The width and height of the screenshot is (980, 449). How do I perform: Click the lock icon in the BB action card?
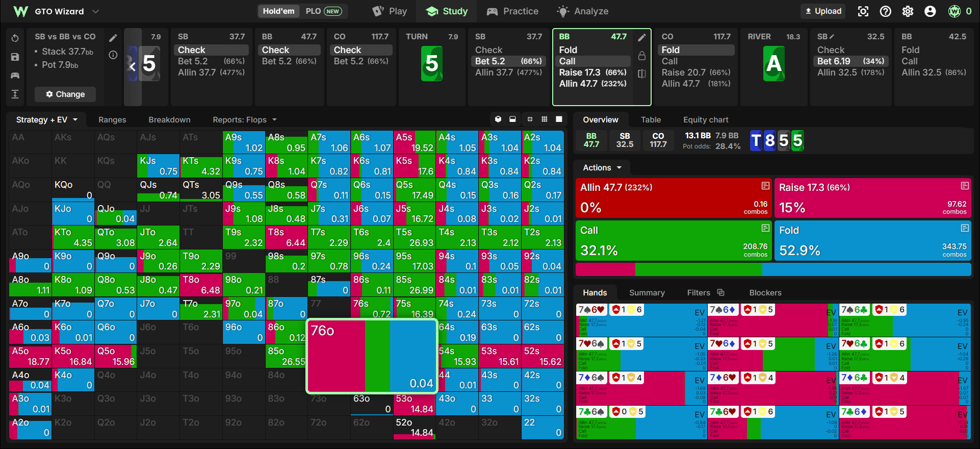[x=642, y=55]
